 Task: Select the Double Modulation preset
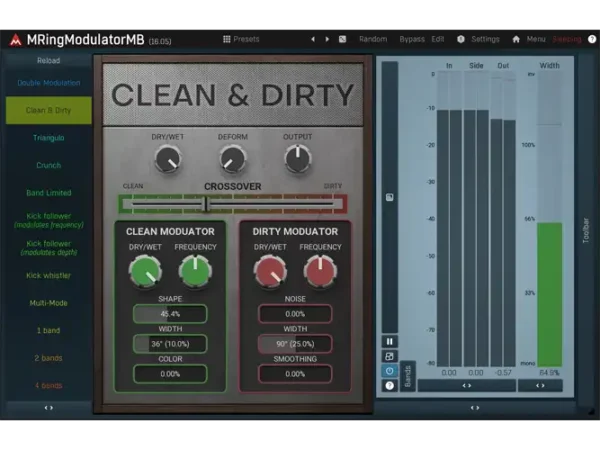point(49,83)
